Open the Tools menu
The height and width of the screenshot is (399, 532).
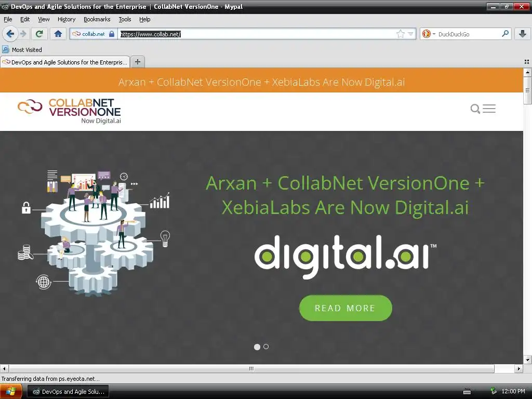tap(125, 19)
